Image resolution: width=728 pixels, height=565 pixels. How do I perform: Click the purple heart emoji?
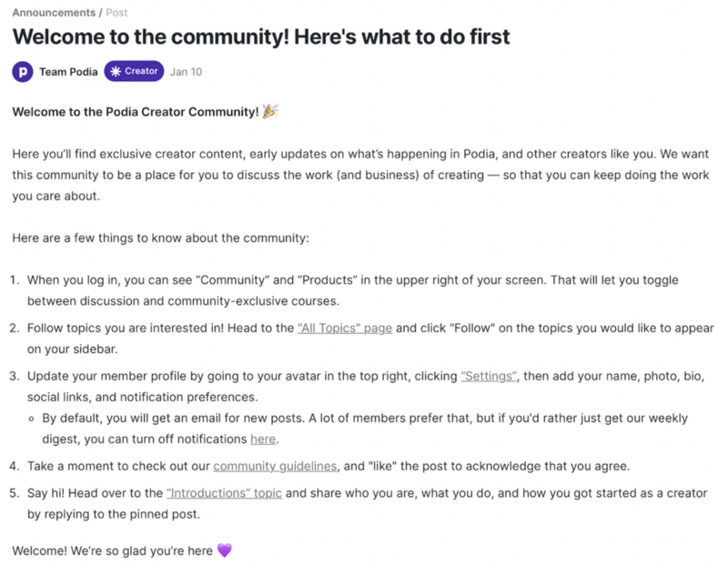[x=225, y=550]
